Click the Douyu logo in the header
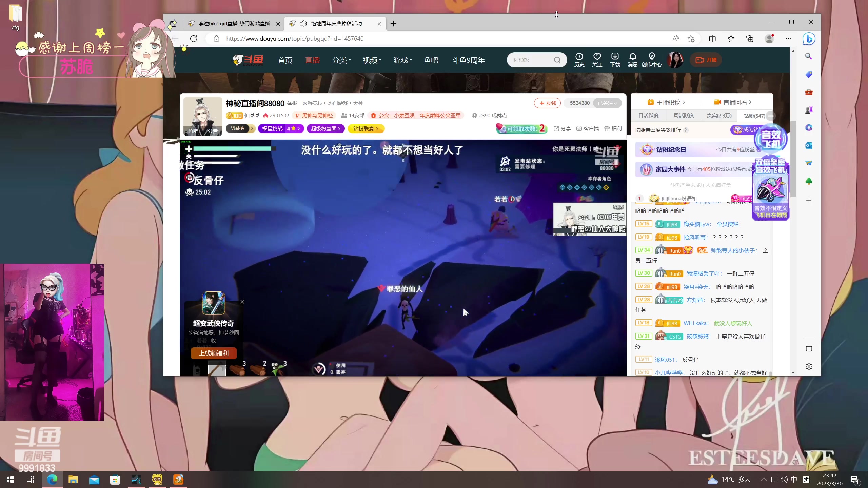The width and height of the screenshot is (868, 488). pos(248,60)
